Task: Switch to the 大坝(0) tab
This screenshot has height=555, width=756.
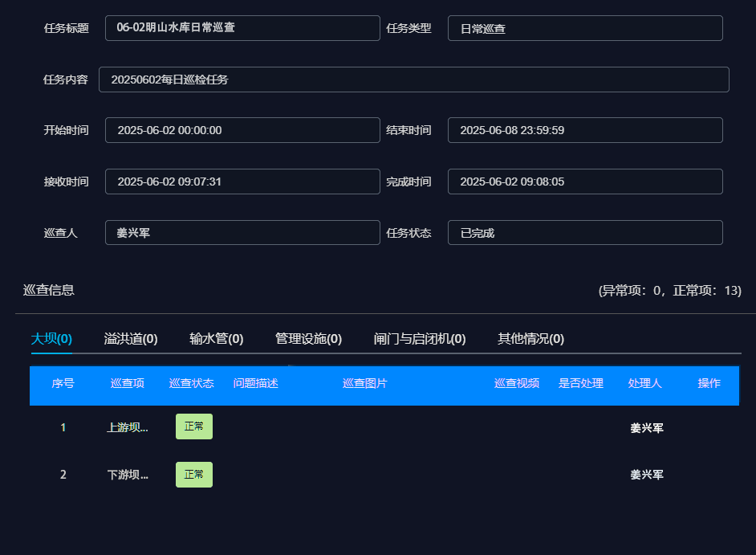Action: 51,339
